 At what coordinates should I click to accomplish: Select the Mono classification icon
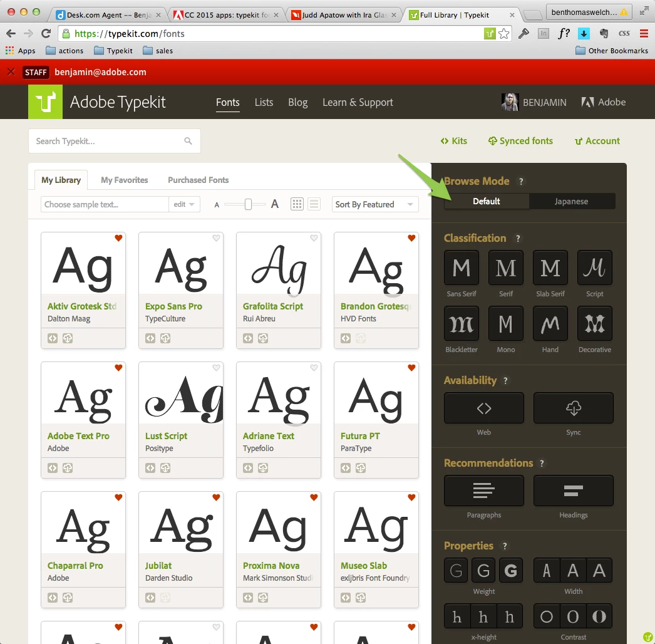pyautogui.click(x=506, y=323)
